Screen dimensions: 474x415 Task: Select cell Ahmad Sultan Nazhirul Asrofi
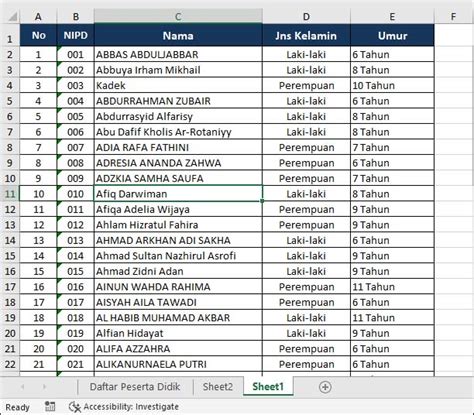click(178, 256)
